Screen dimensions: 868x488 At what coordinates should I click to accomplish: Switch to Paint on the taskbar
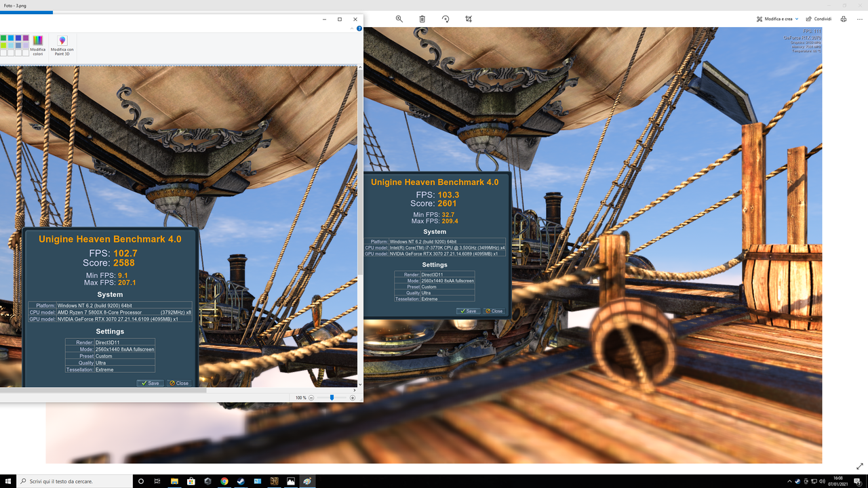[x=307, y=481]
